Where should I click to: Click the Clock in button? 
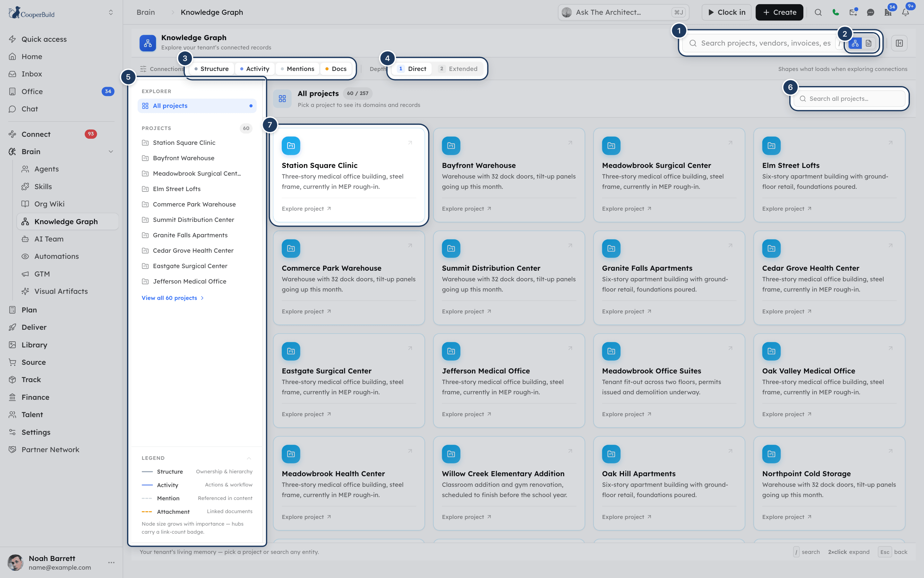coord(726,12)
